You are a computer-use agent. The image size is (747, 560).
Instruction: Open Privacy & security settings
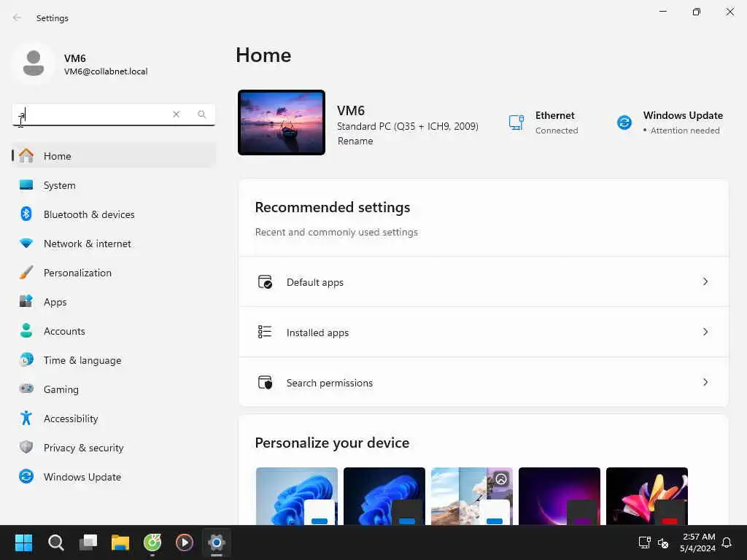click(114, 448)
